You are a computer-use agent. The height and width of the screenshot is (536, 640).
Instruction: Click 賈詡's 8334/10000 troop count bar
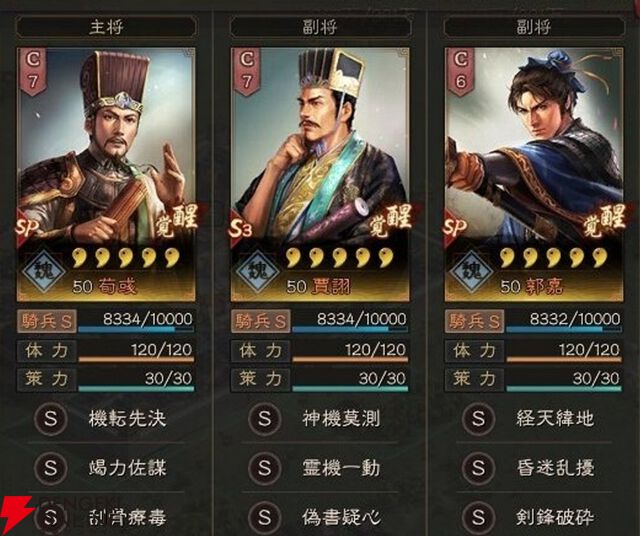point(350,321)
